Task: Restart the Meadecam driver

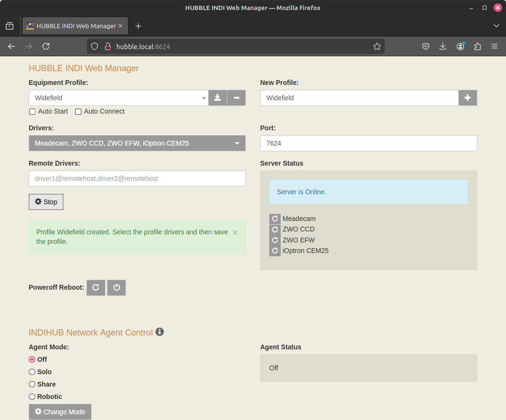Action: 275,219
